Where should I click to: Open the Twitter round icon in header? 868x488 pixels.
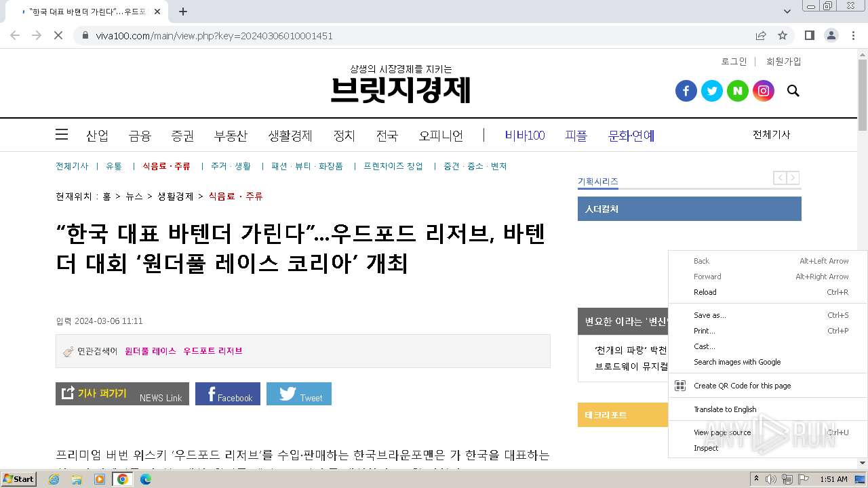point(711,91)
